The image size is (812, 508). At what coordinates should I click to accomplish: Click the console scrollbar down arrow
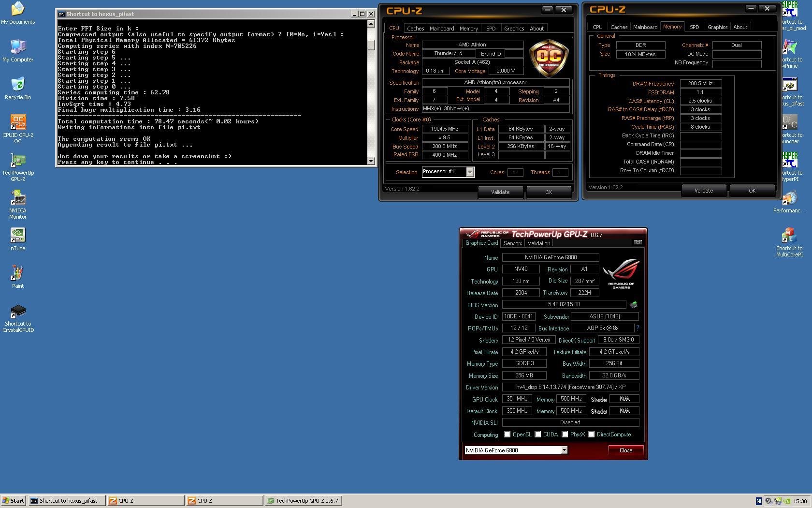pyautogui.click(x=371, y=161)
